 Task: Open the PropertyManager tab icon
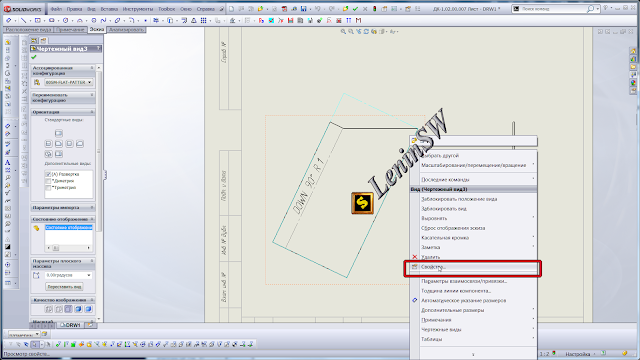point(43,40)
